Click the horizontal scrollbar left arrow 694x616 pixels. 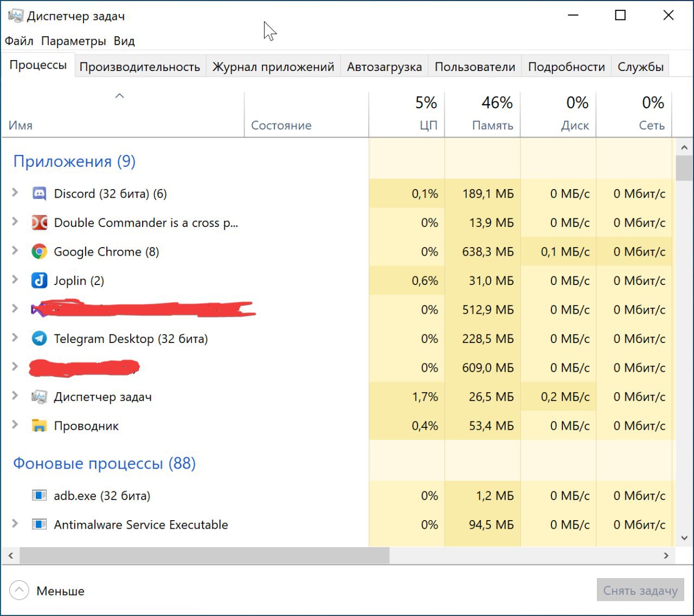10,555
